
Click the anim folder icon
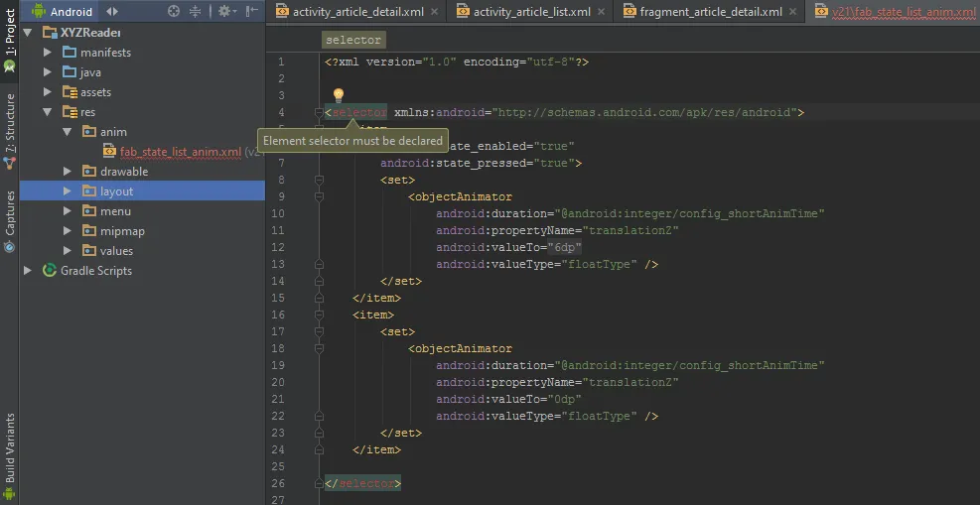pos(89,132)
